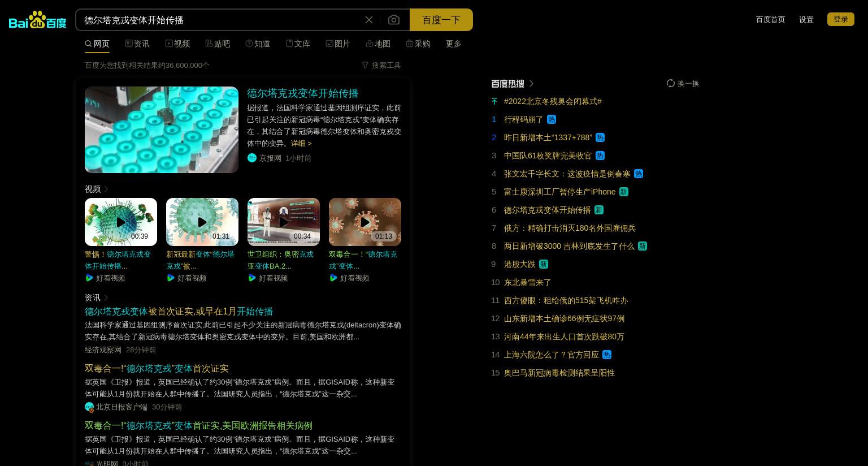Viewport: 868px width, 466px height.
Task: Open hot search 港股大跌
Action: [x=519, y=264]
